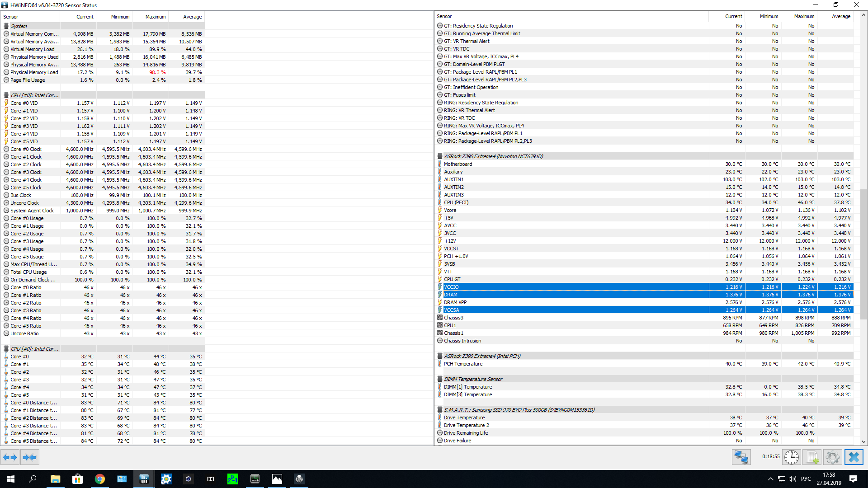Viewport: 868px width, 488px height.
Task: Start logging with the sheet-plus icon
Action: pos(812,457)
